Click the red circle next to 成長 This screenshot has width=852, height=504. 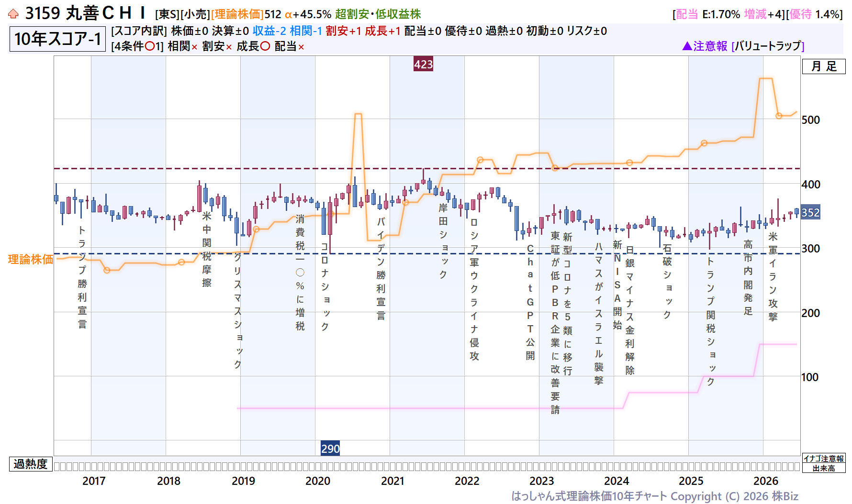click(265, 46)
